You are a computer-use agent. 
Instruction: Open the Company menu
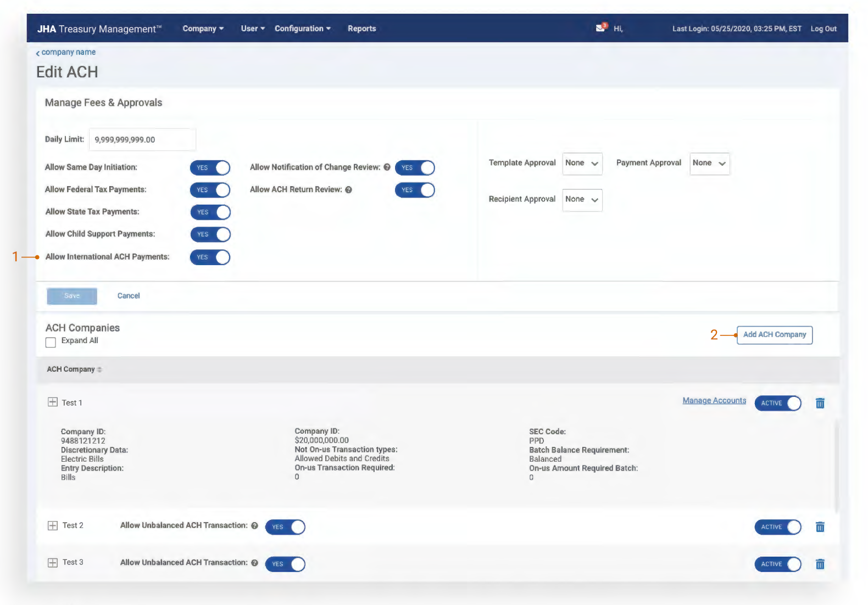tap(203, 29)
